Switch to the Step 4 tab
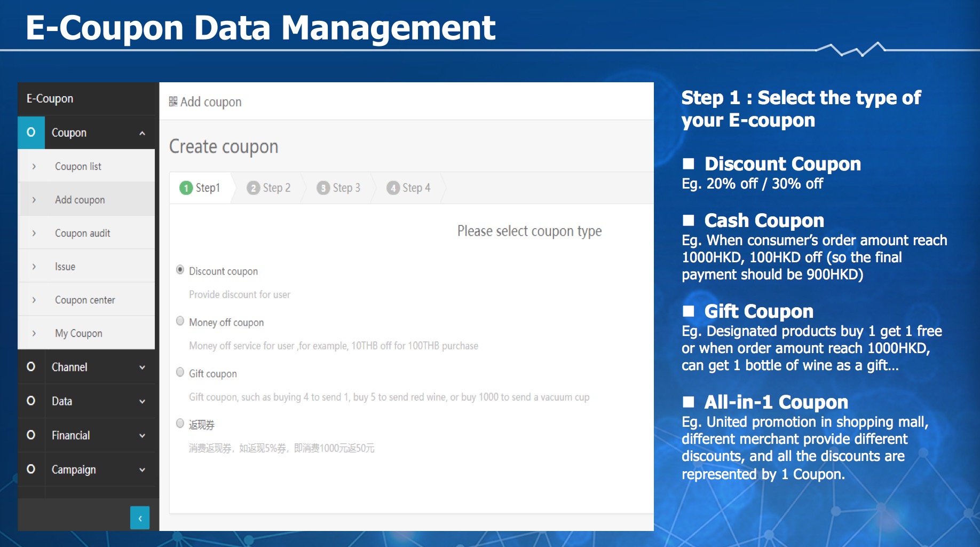The height and width of the screenshot is (547, 980). pos(409,188)
